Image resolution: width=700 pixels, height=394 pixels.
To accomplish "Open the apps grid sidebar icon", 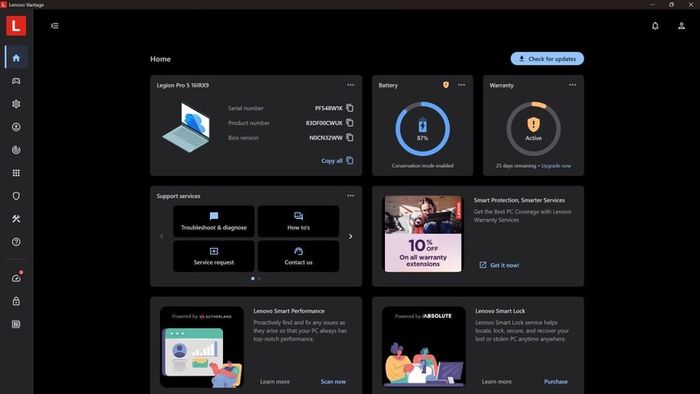I will pos(16,173).
